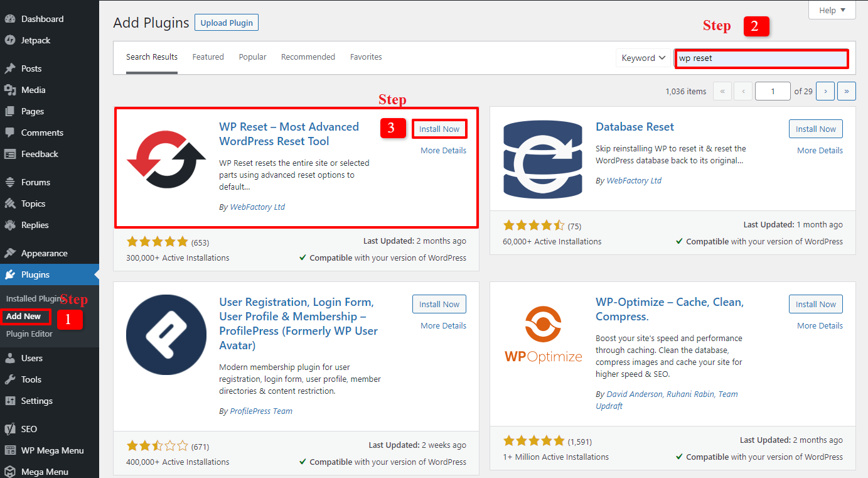The width and height of the screenshot is (868, 478).
Task: Open the User Registration ProfilePress title link
Action: [x=298, y=323]
